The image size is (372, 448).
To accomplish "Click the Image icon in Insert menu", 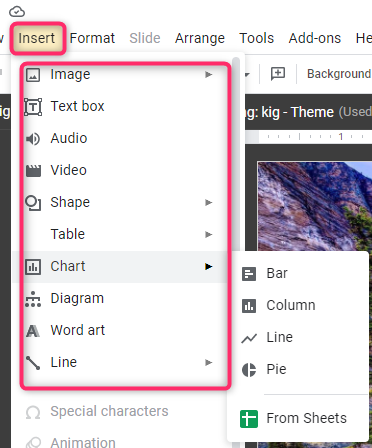I will [33, 75].
